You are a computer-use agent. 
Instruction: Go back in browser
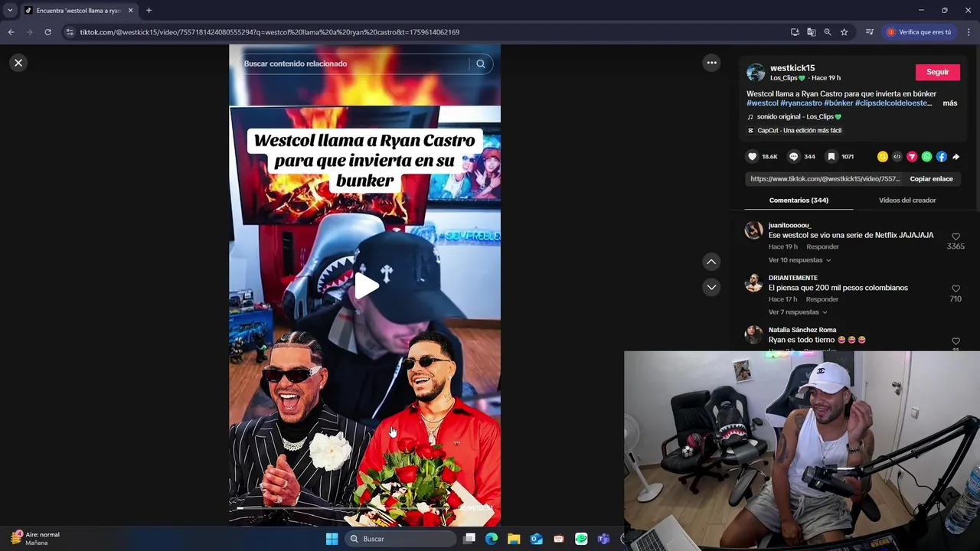click(x=11, y=32)
